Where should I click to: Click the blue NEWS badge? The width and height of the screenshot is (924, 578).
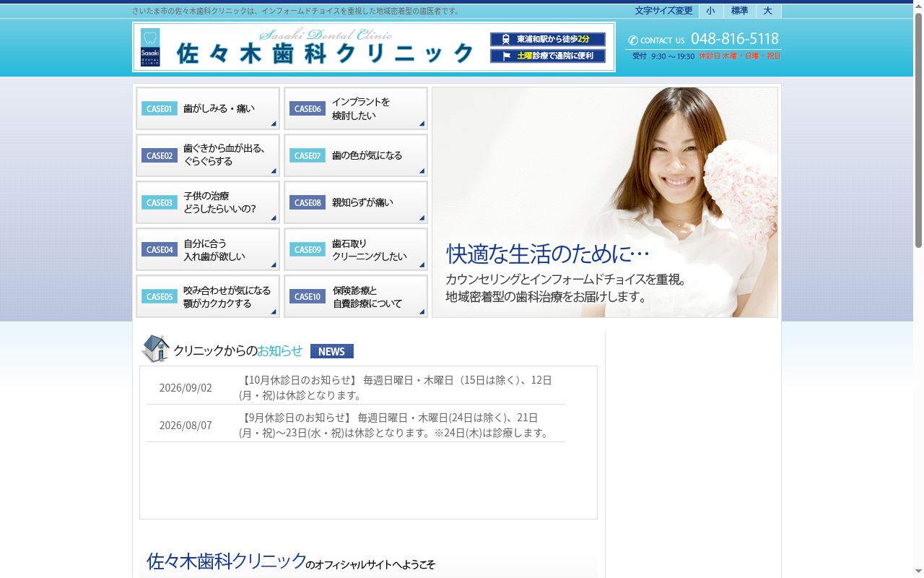[x=332, y=351]
